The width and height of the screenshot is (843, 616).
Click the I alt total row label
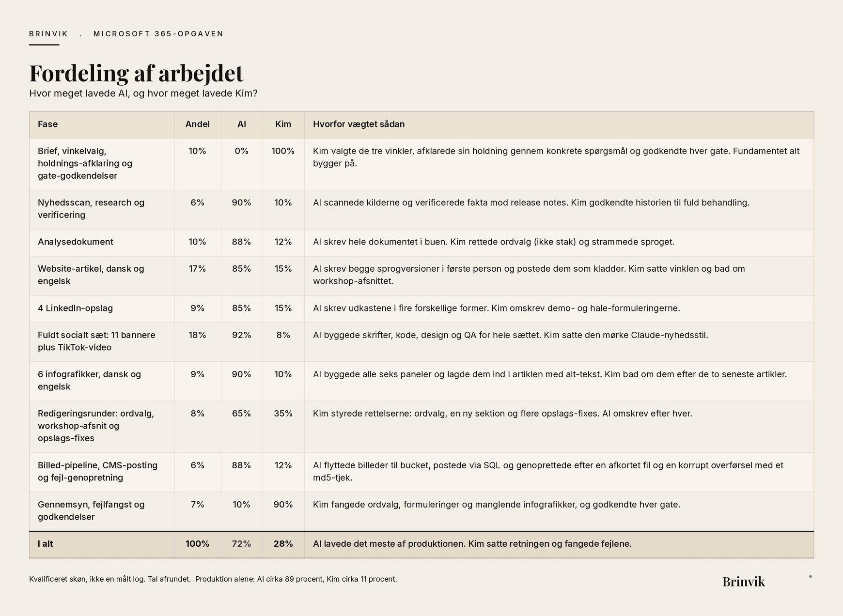46,543
